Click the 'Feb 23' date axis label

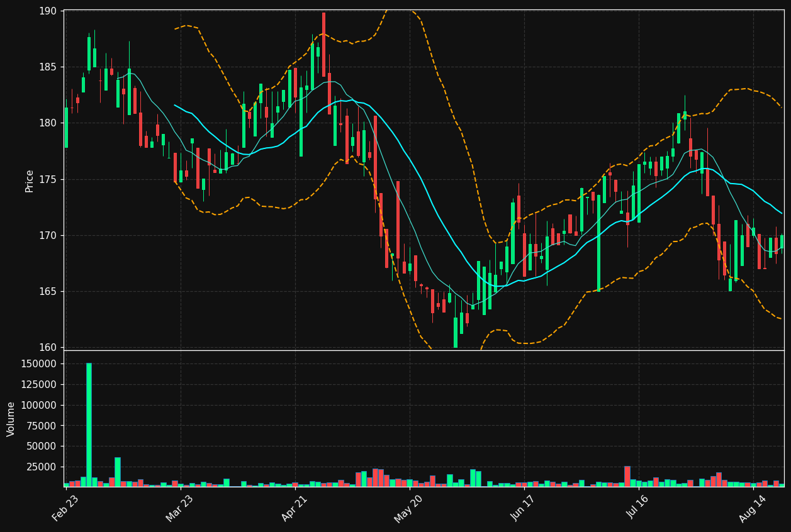(65, 508)
